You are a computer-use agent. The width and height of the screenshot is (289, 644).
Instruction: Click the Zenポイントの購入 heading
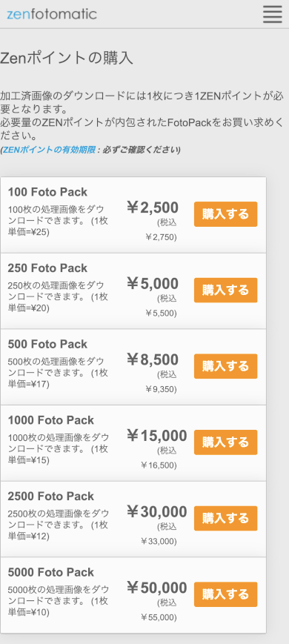[67, 58]
